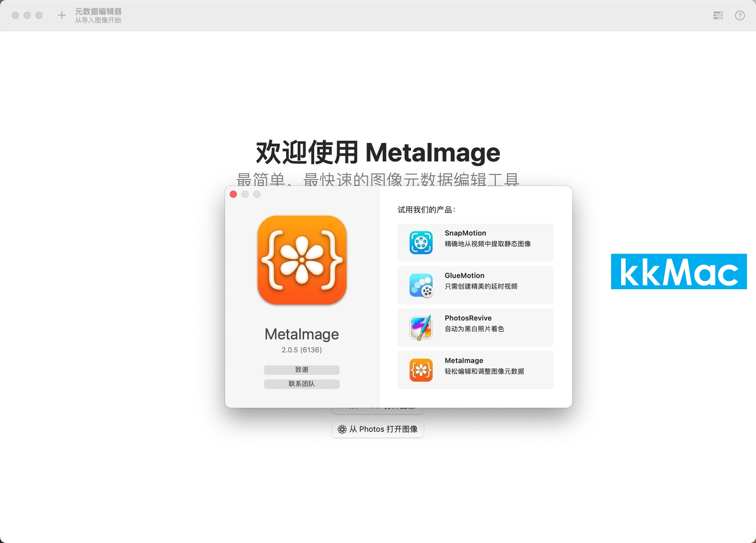This screenshot has width=756, height=543.
Task: Click the plus icon to import images
Action: pos(61,15)
